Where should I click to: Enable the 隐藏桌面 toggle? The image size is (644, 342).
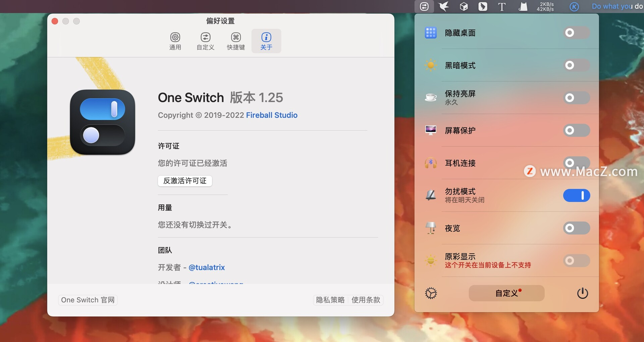point(576,33)
